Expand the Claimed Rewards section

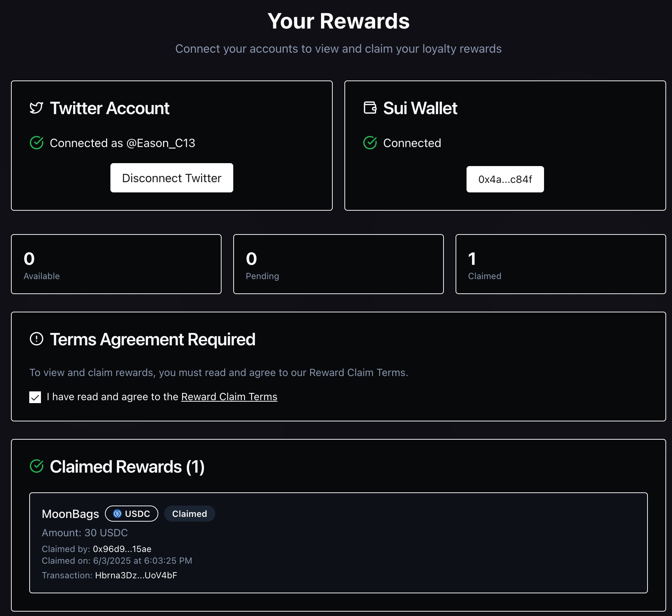tap(127, 467)
